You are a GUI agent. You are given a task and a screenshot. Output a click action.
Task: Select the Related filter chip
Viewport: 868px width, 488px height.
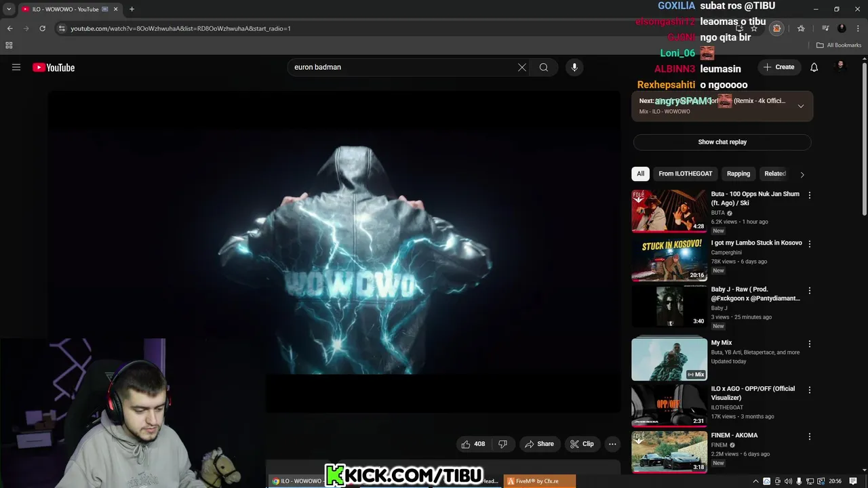click(775, 174)
